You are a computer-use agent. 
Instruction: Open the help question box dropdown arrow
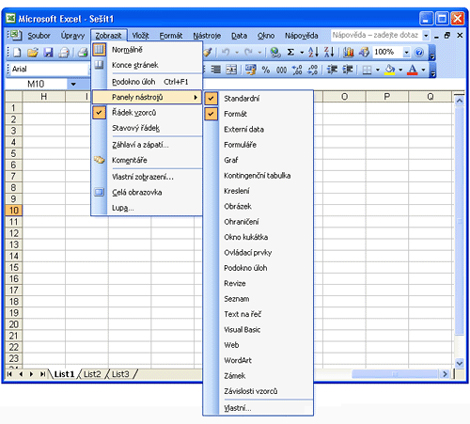[426, 35]
